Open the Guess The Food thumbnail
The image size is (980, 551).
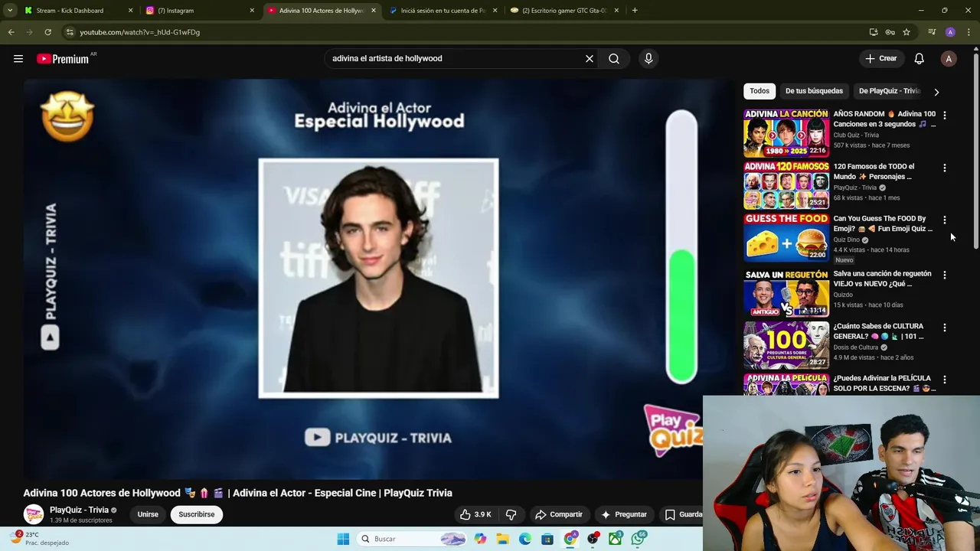(x=786, y=237)
